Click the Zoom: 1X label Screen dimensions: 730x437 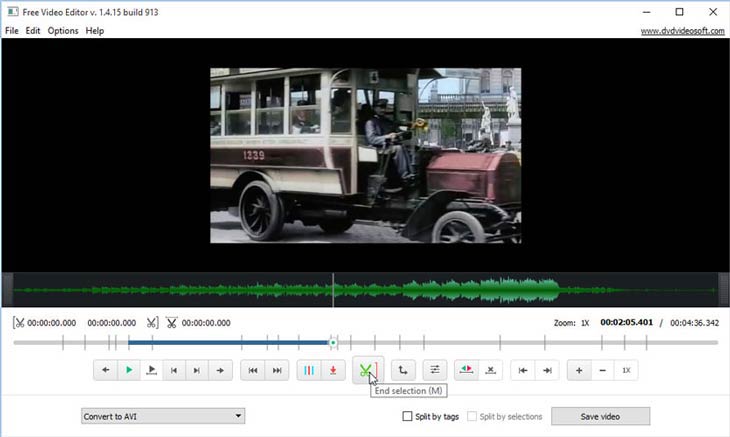tap(571, 323)
